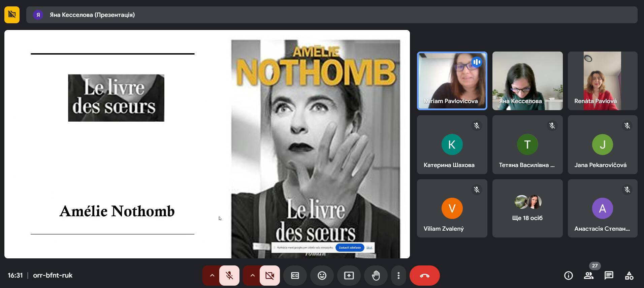This screenshot has height=288, width=644.
Task: Open the chat panel
Action: [609, 276]
